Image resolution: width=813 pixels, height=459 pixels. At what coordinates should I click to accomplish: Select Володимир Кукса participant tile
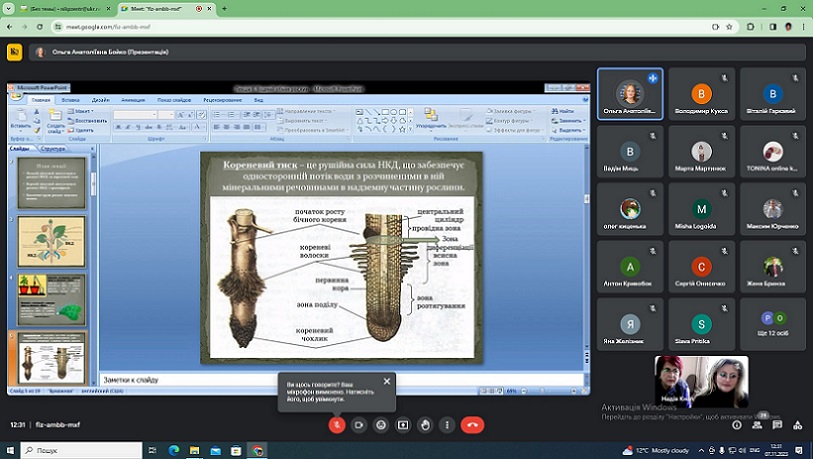coord(702,94)
